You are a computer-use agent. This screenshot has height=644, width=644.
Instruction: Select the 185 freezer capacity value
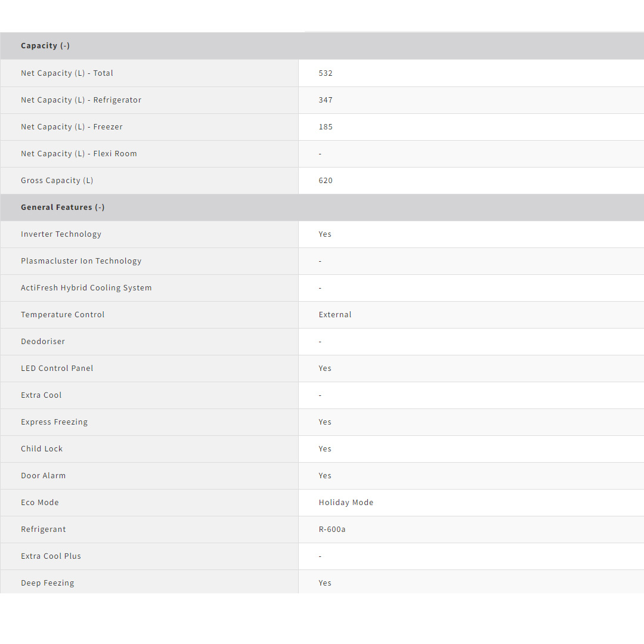coord(326,127)
